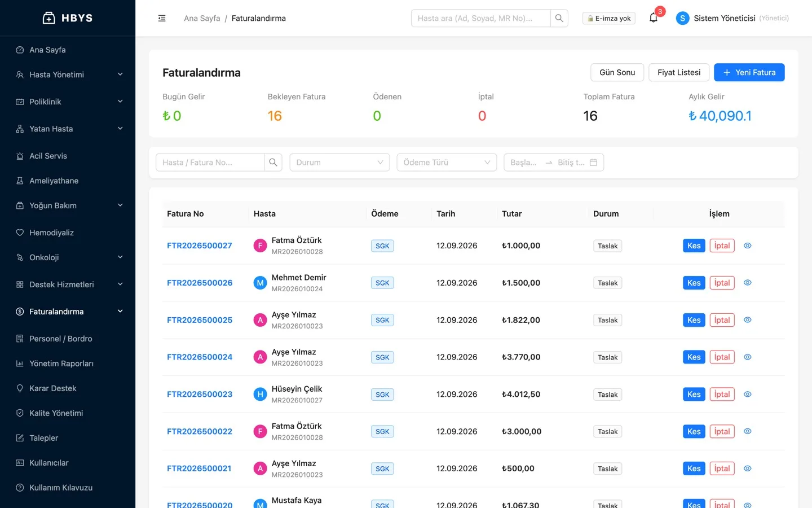The width and height of the screenshot is (812, 508).
Task: Open the Ödeme Türü filter dropdown
Action: (447, 163)
